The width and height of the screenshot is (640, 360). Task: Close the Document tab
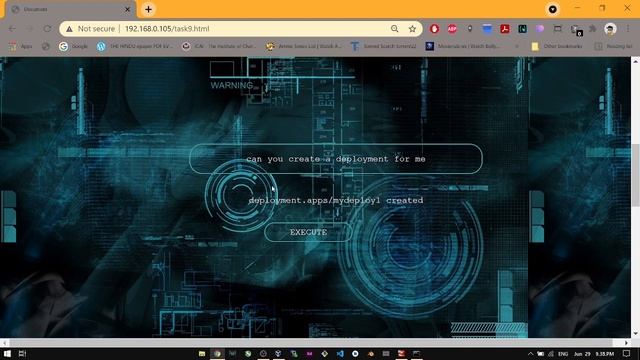click(x=127, y=9)
